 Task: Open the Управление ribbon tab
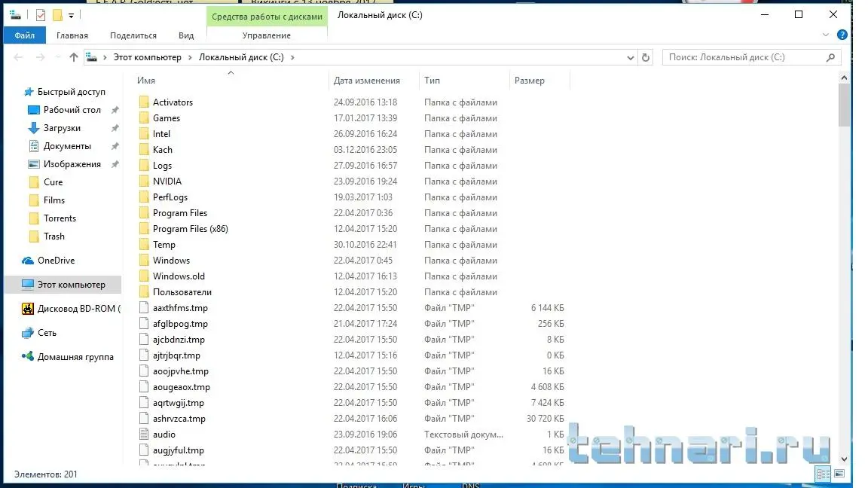(266, 35)
